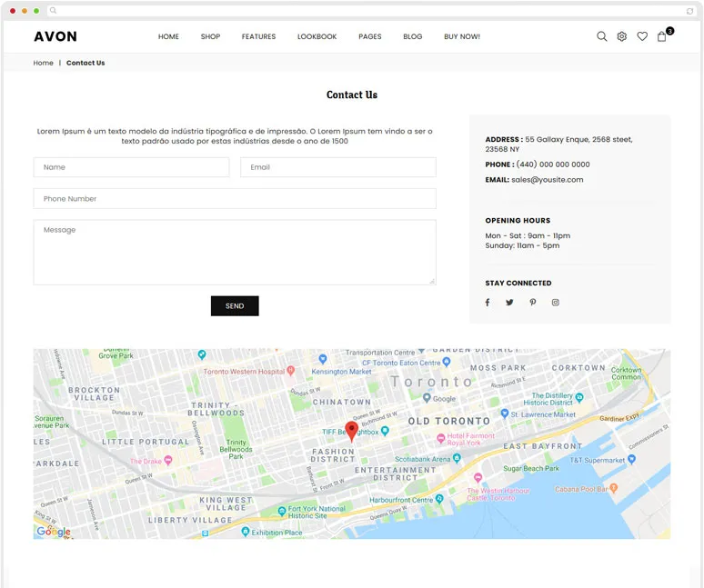Open the wishlist heart icon
The width and height of the screenshot is (704, 588).
[x=642, y=36]
